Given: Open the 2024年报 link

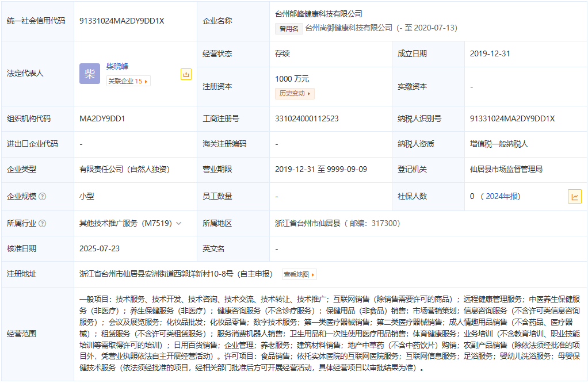Looking at the screenshot, I should pyautogui.click(x=502, y=197).
